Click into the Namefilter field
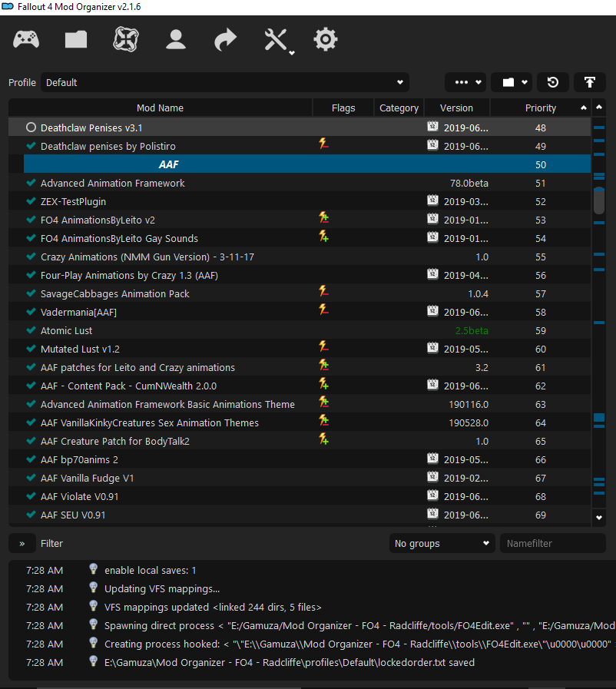The image size is (616, 689). point(553,543)
